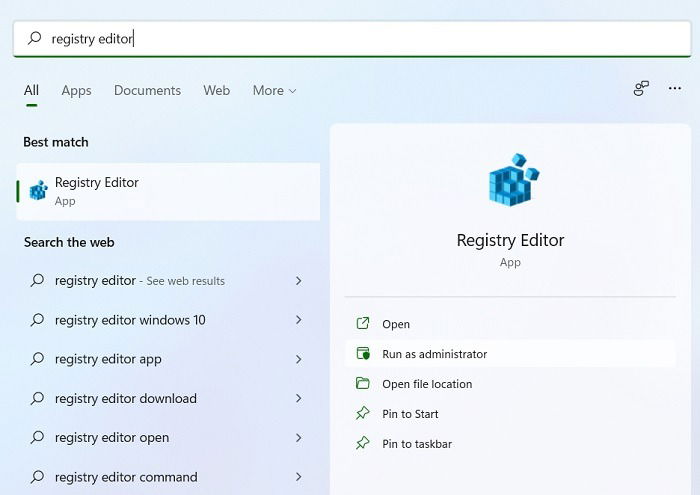Switch to the Apps tab
Viewport: 700px width, 495px height.
(x=76, y=91)
